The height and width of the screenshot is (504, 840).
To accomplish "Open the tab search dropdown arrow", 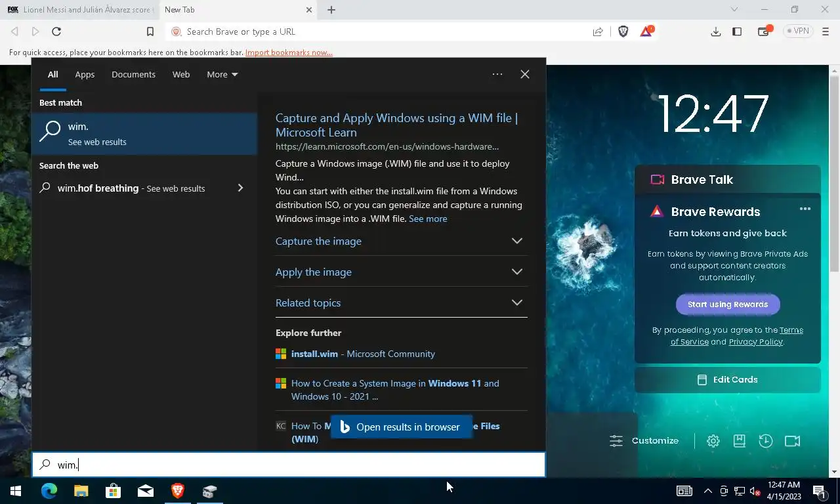I will [734, 9].
